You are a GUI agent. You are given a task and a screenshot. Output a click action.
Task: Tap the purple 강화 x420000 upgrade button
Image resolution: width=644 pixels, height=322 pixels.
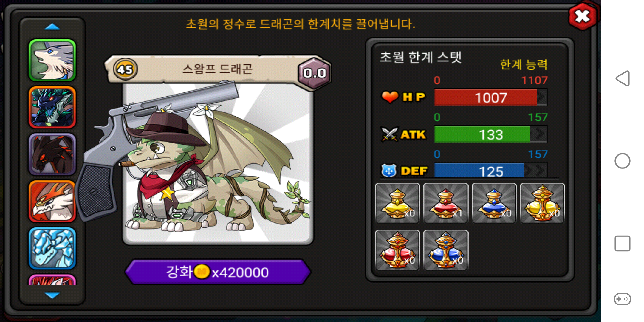(218, 272)
